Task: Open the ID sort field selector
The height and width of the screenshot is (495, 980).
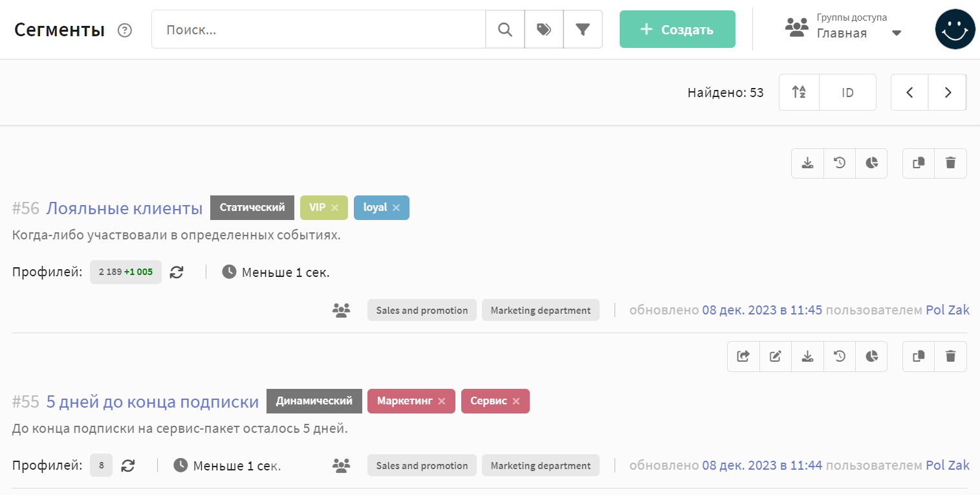Action: pyautogui.click(x=847, y=93)
